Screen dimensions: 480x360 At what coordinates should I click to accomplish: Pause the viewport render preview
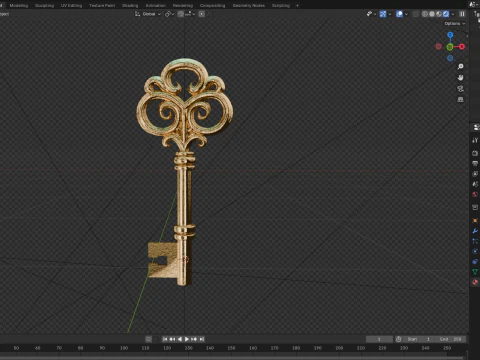(x=462, y=14)
